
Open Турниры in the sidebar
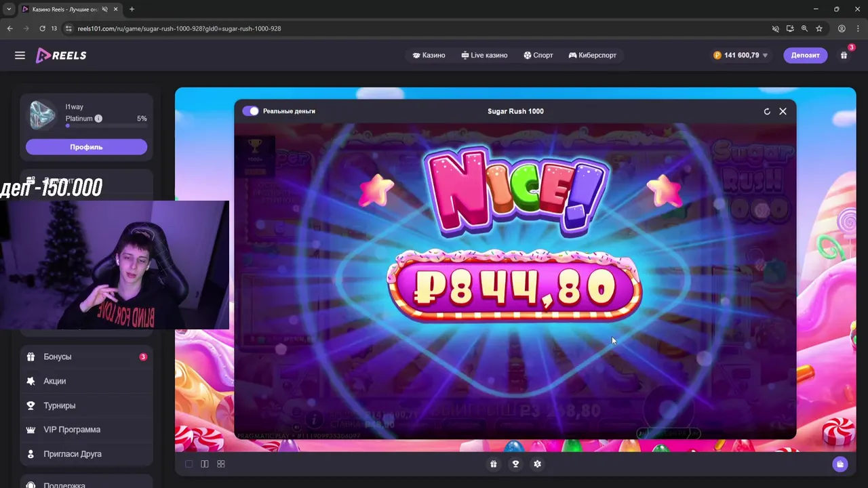tap(86, 405)
